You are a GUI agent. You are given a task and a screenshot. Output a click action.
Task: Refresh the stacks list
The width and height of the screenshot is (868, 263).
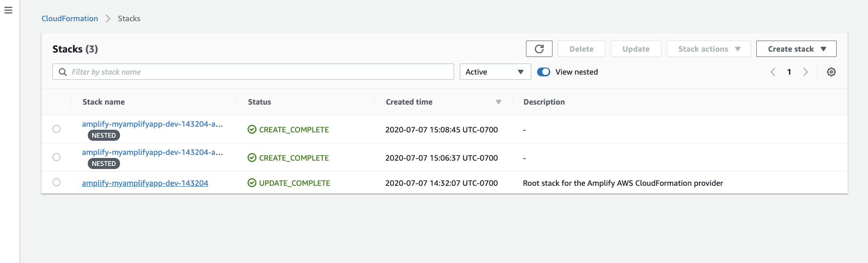click(x=539, y=49)
